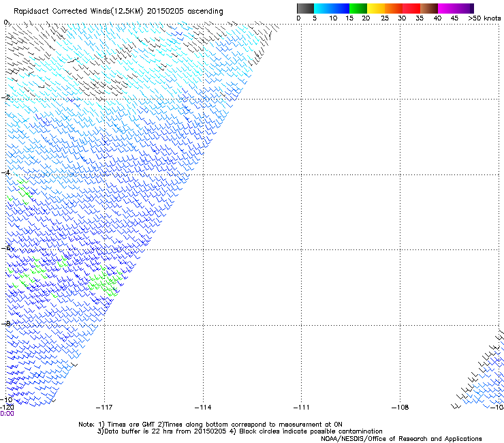504x443 pixels.
Task: Click longitude label -120
Action: point(7,408)
